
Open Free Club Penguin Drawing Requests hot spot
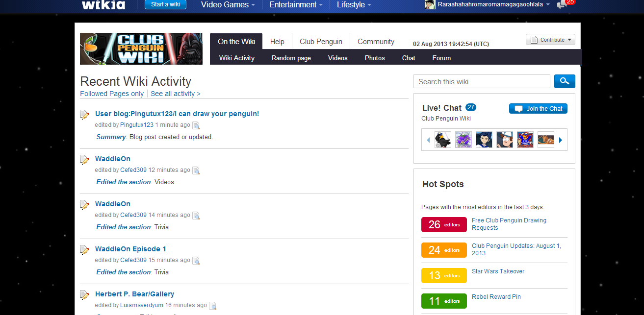pos(509,224)
